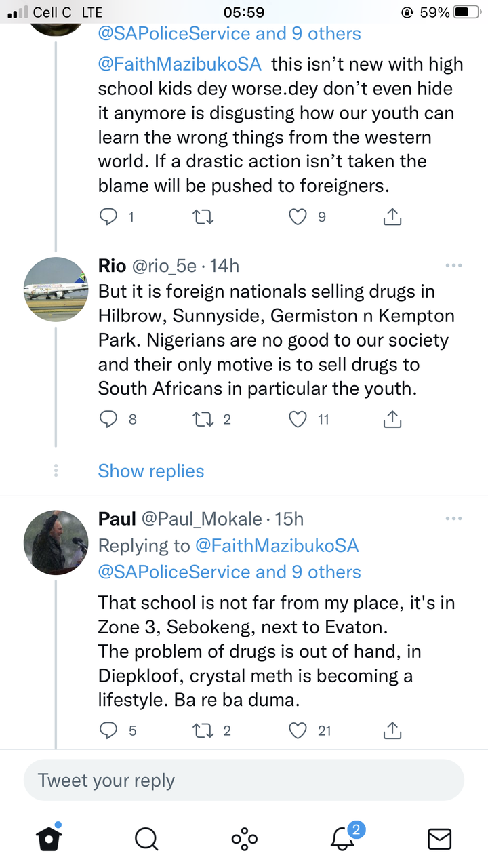Tap the Tweet your reply field

244,781
